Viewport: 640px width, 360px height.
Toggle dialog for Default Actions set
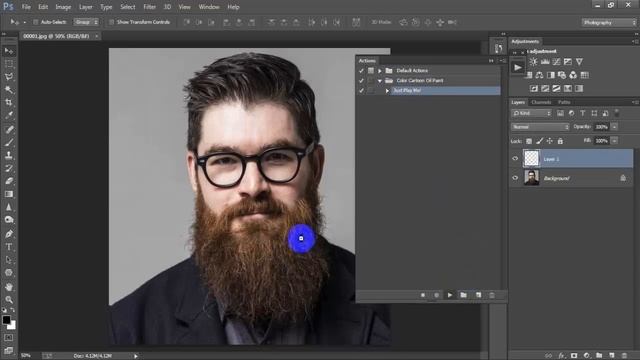371,71
